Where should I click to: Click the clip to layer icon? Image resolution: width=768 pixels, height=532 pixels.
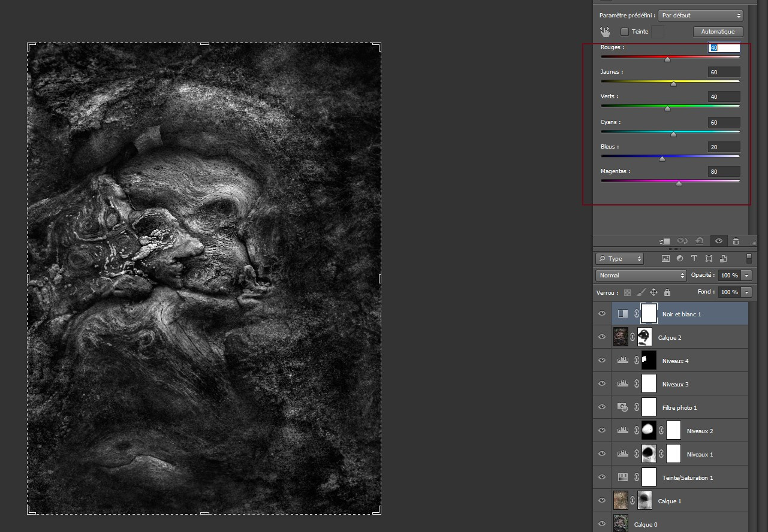[x=664, y=241]
